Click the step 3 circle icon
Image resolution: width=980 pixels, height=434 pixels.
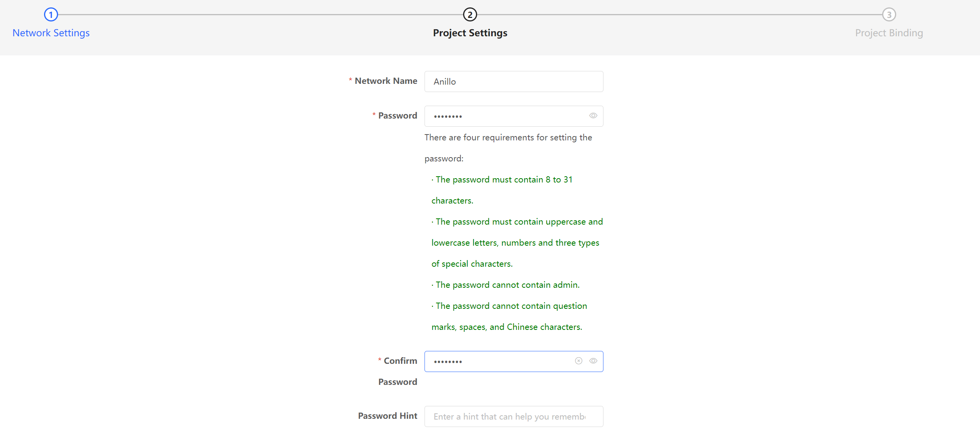pyautogui.click(x=889, y=15)
